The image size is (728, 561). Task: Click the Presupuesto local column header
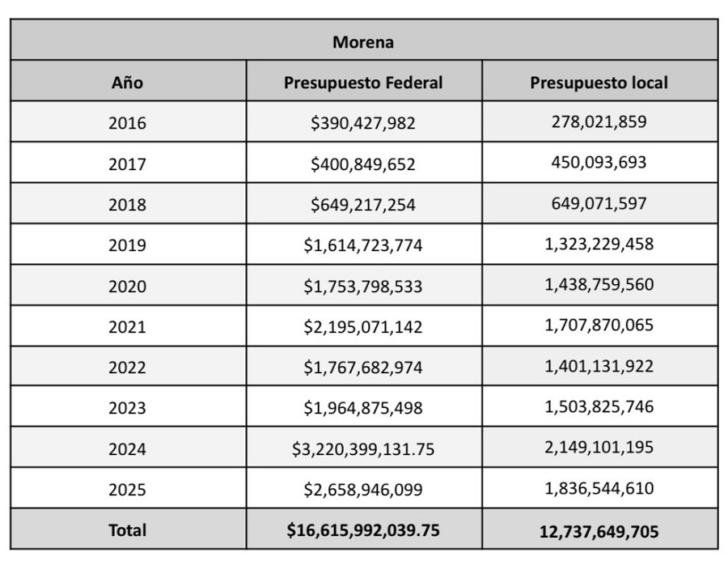(x=599, y=83)
